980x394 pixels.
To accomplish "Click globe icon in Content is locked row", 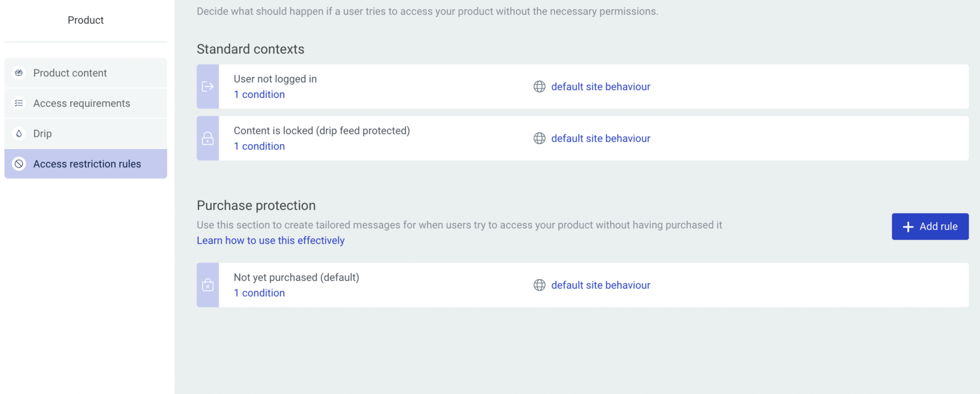I will tap(539, 139).
